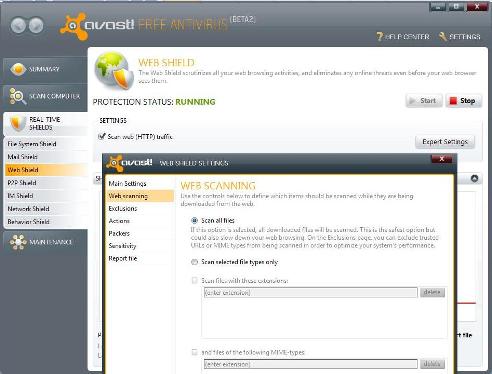Click the avast! logo in Web Shield Settings dialog

pos(129,163)
